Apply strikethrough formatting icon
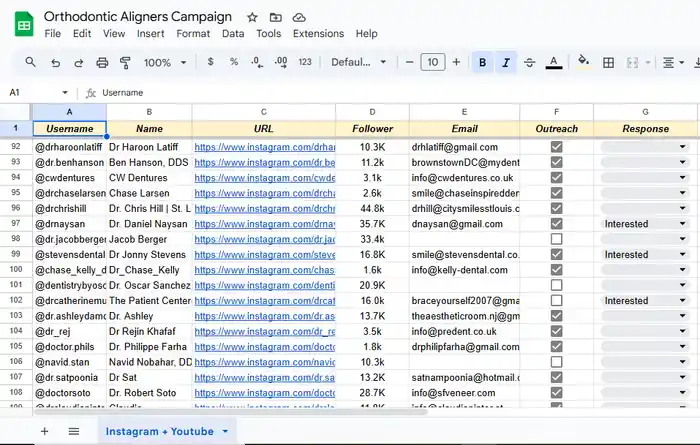This screenshot has width=700, height=445. 529,62
